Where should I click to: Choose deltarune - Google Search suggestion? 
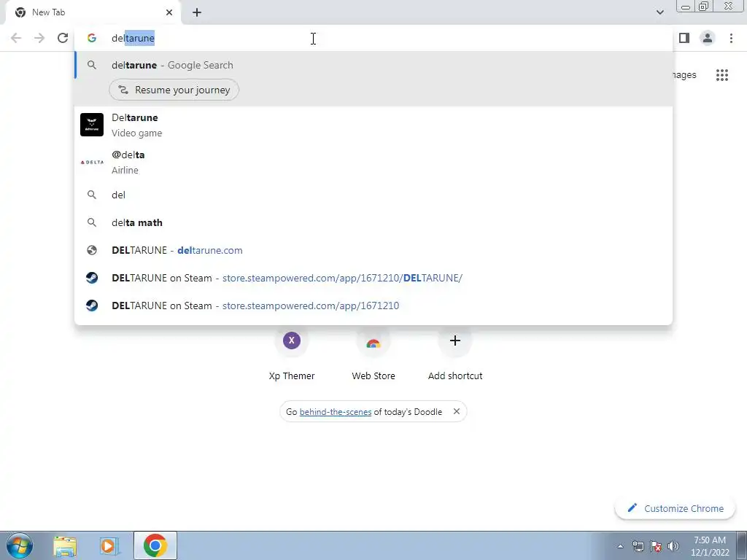[373, 65]
